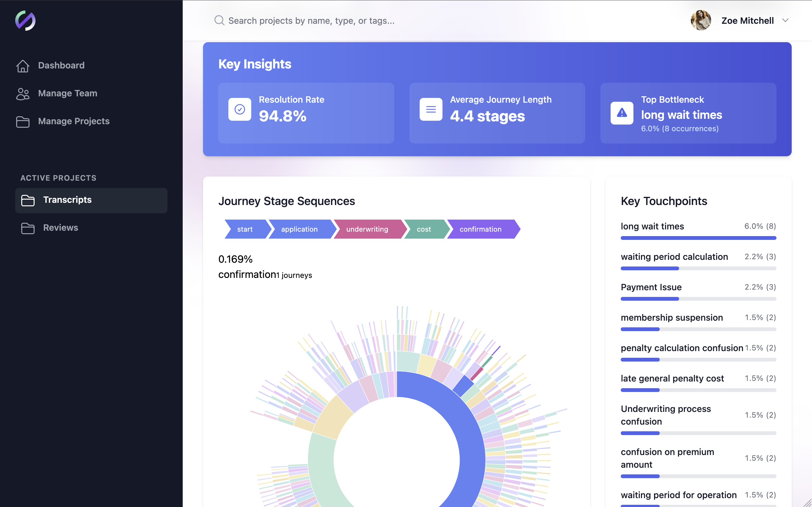This screenshot has width=812, height=507.
Task: Click the Top Bottleneck warning icon
Action: pos(622,113)
